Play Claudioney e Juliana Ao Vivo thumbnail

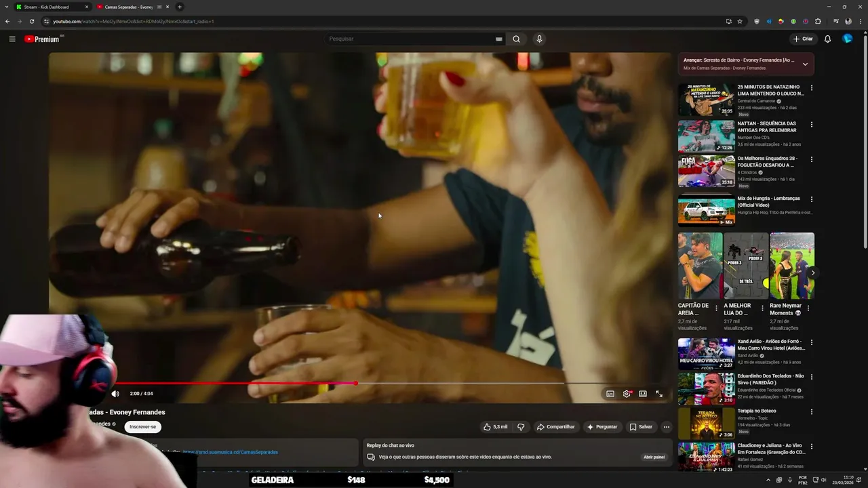[706, 457]
